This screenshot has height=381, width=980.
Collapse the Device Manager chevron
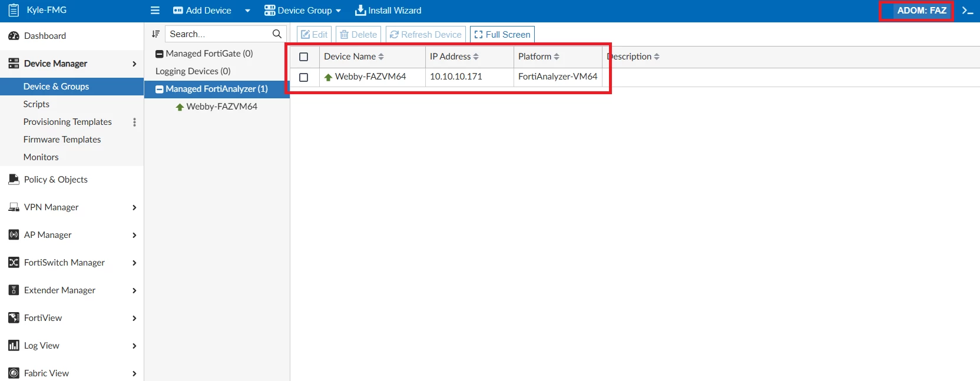(x=134, y=64)
